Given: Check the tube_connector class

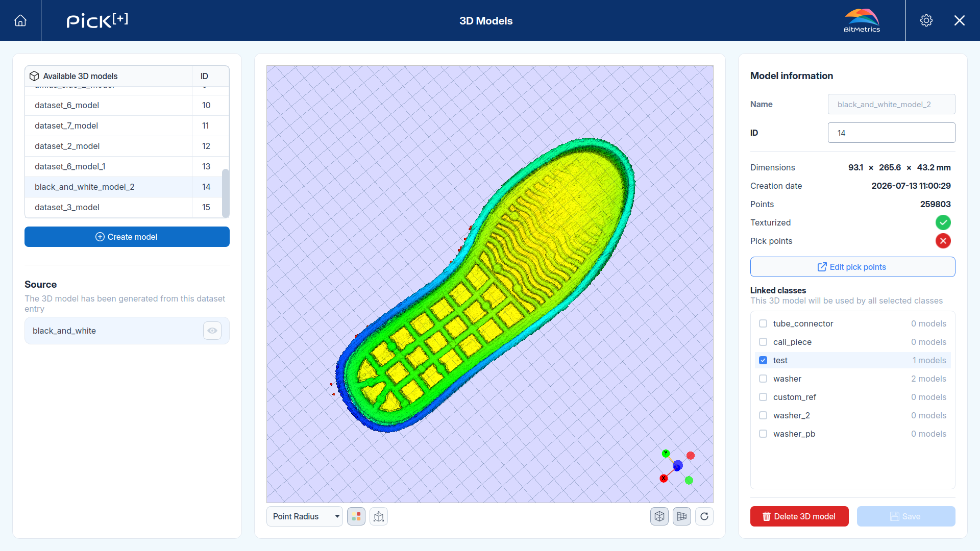Looking at the screenshot, I should [763, 323].
